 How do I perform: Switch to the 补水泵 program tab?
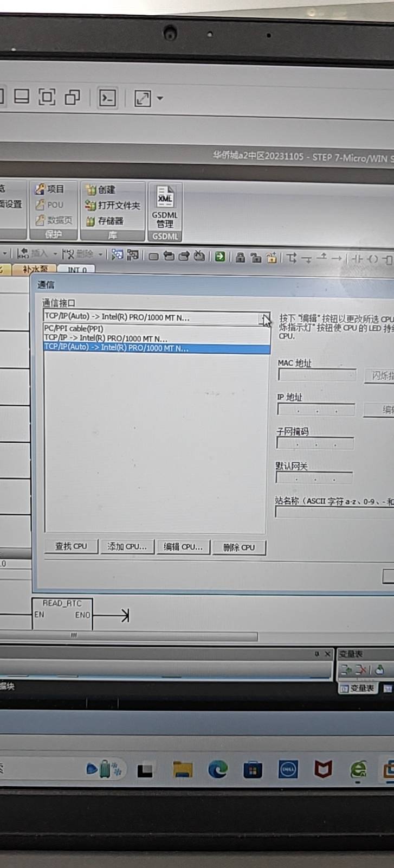pyautogui.click(x=35, y=269)
